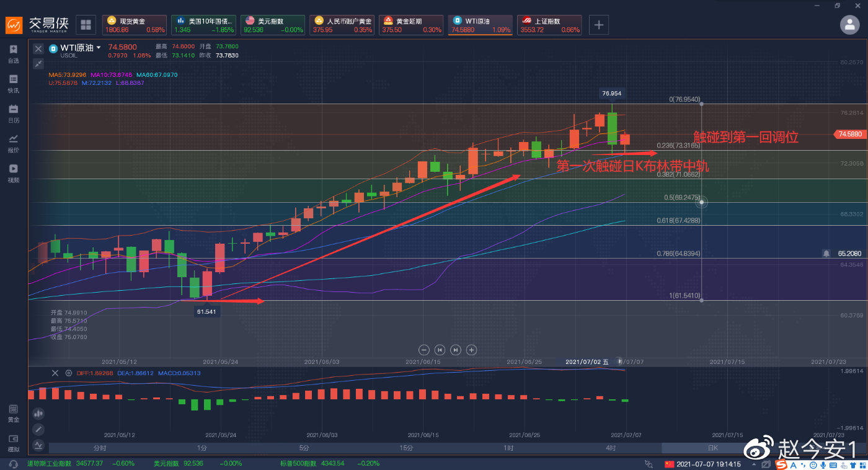Screen dimensions: 868x470
Task: Open the 快讯 news sidebar icon
Action: point(13,84)
